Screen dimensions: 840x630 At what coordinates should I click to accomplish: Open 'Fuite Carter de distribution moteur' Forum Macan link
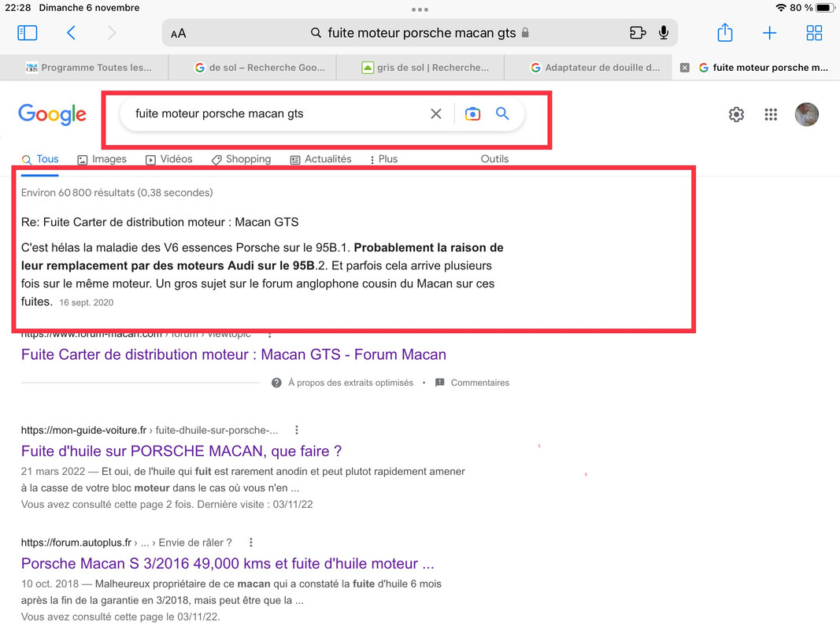click(234, 354)
